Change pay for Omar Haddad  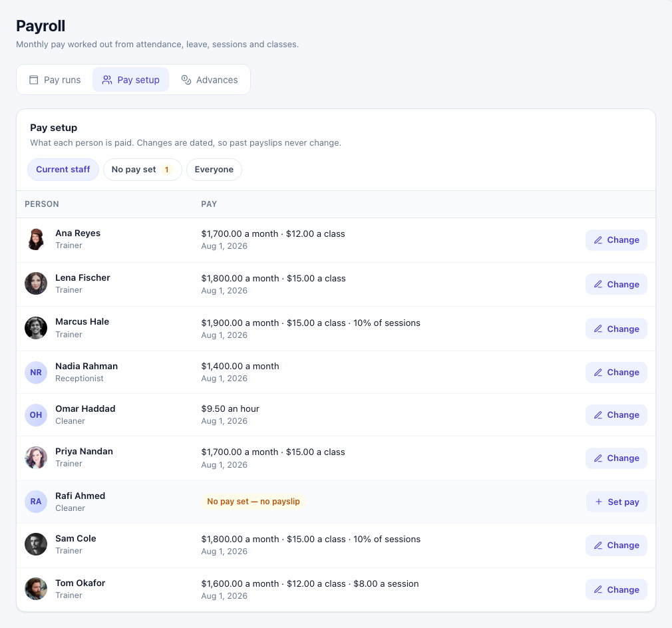(x=616, y=415)
